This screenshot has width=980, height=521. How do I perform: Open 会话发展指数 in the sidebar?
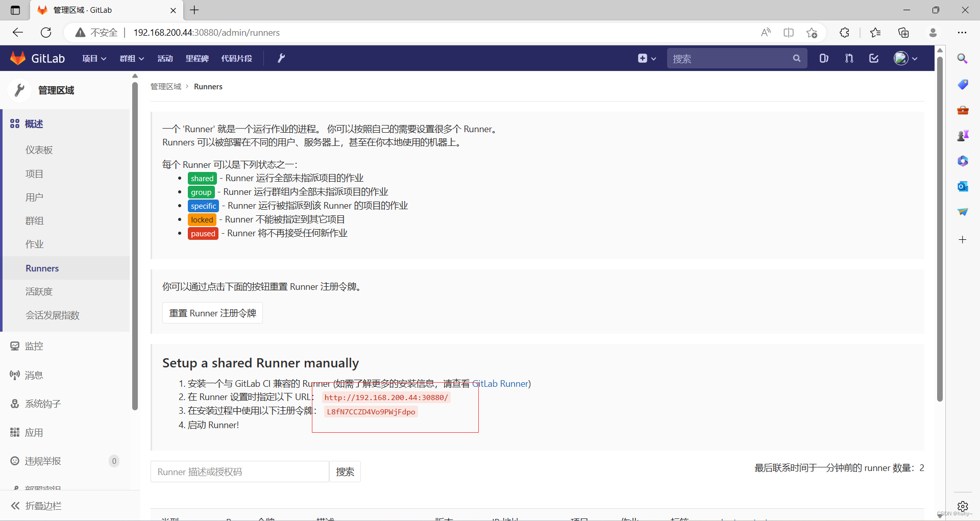pos(53,315)
